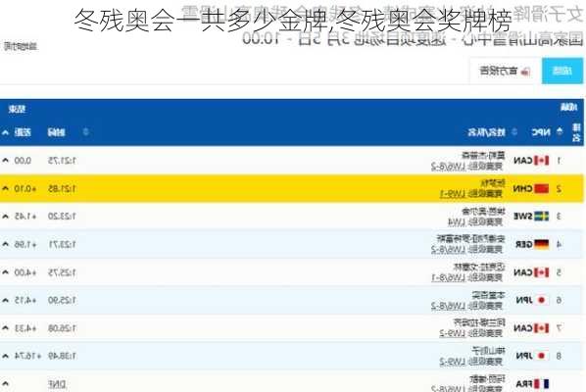
Task: Expand the GER row chevron beside +1.96
Action: pos(5,244)
